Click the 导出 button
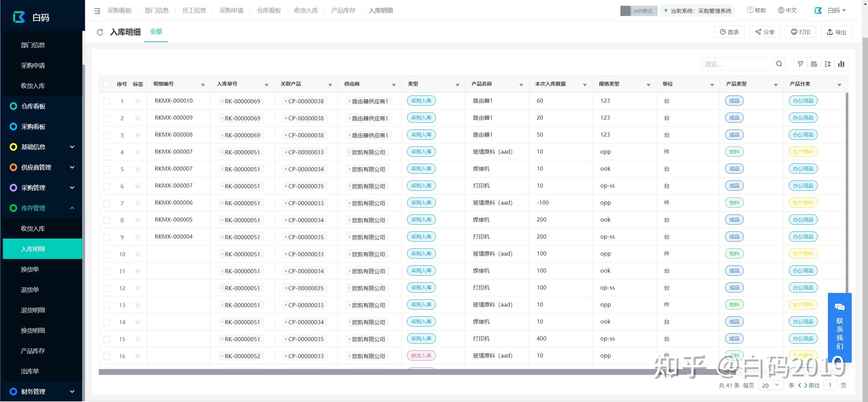The width and height of the screenshot is (868, 402). (x=836, y=32)
